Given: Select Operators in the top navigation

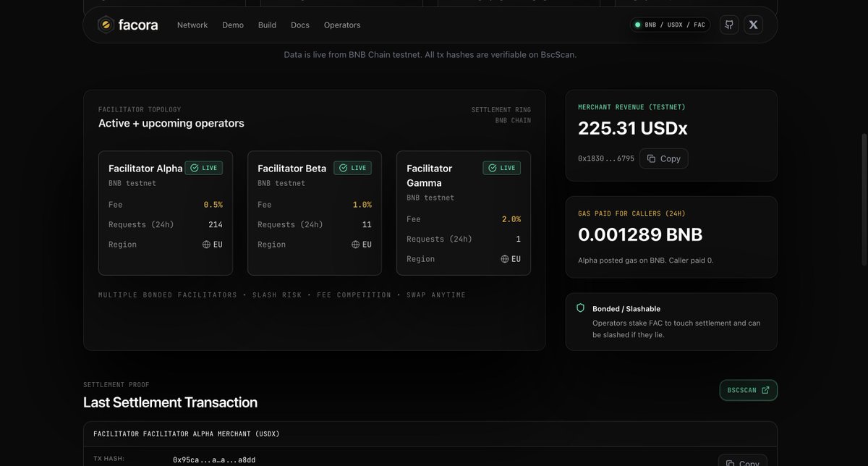Looking at the screenshot, I should 341,25.
